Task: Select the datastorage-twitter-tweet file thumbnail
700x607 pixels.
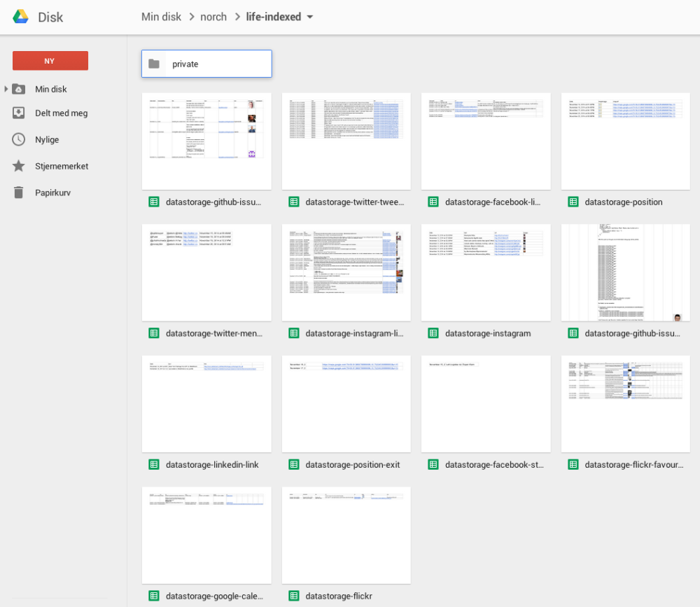Action: tap(346, 141)
